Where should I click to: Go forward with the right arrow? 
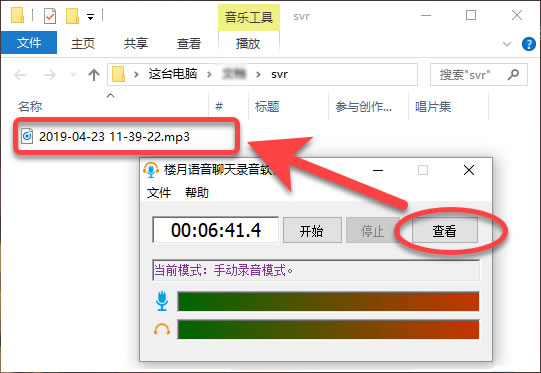tap(50, 75)
